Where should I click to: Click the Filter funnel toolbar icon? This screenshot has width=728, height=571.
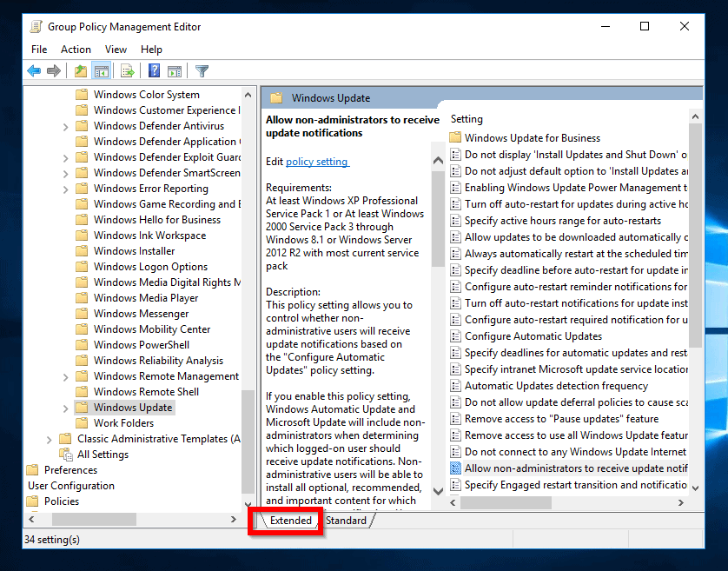202,71
